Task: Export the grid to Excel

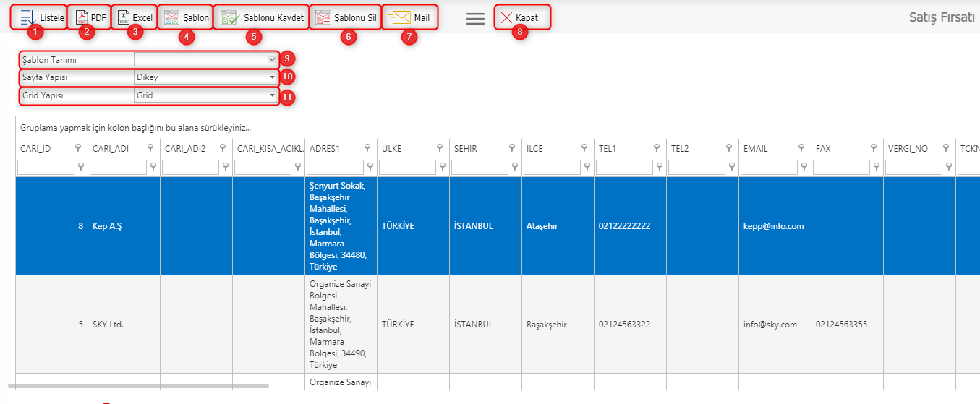Action: pyautogui.click(x=135, y=17)
